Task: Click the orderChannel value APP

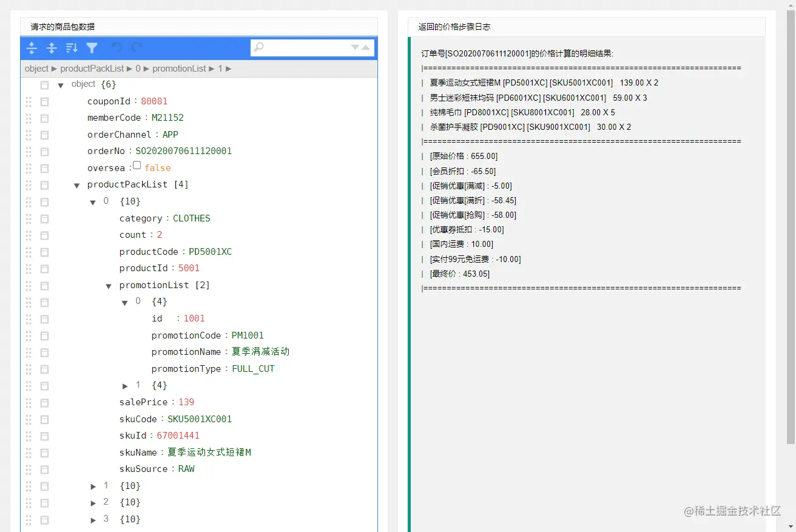Action: click(170, 135)
